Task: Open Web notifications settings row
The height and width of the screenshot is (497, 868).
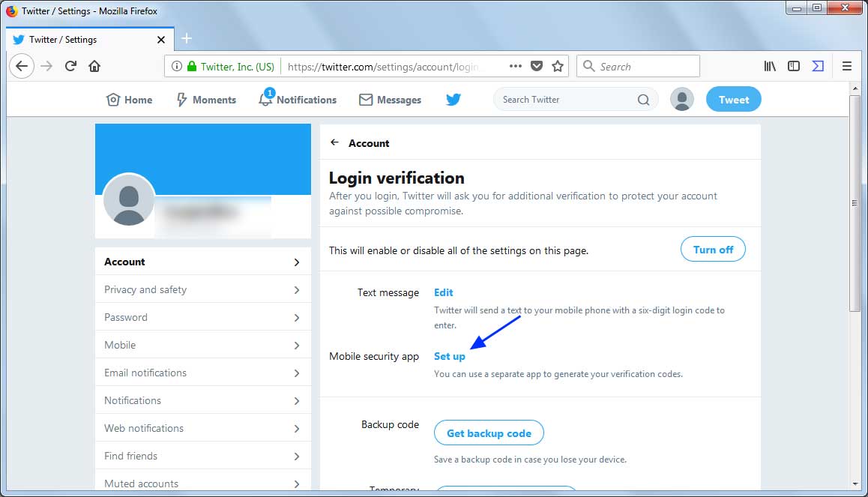Action: (202, 428)
